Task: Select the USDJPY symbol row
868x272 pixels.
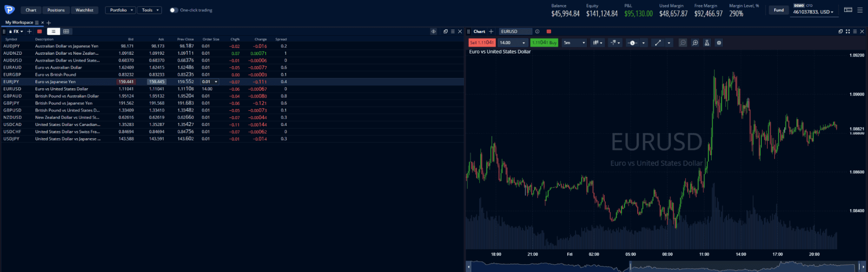Action: (232, 139)
